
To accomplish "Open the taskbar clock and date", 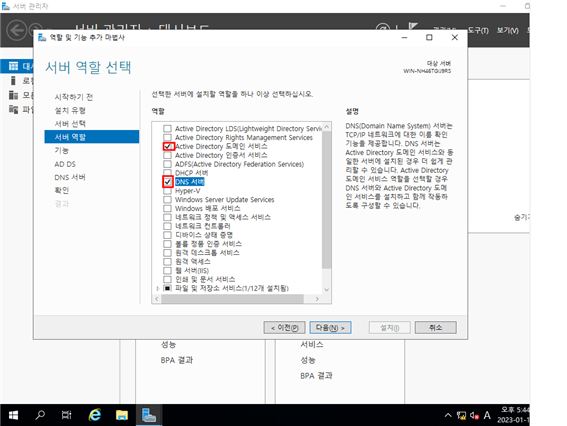I will pos(513,415).
